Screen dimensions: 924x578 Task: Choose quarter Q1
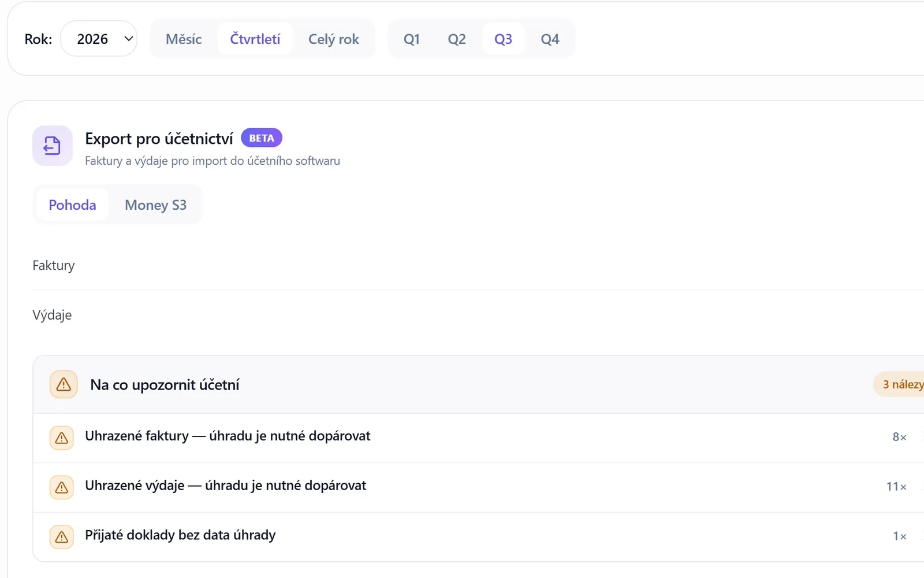coord(412,39)
